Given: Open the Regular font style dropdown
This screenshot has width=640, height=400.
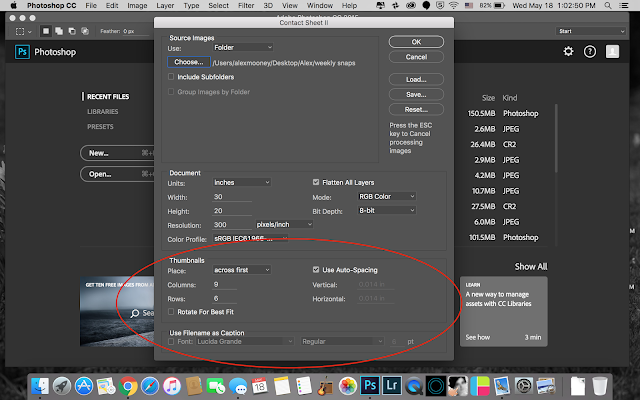Looking at the screenshot, I should (x=342, y=341).
